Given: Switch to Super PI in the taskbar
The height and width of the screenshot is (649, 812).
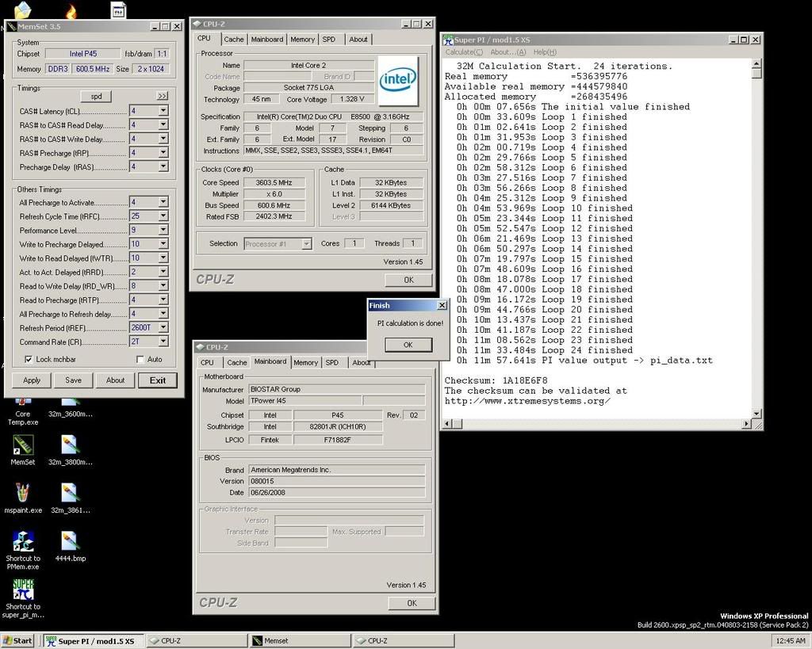Looking at the screenshot, I should tap(94, 641).
